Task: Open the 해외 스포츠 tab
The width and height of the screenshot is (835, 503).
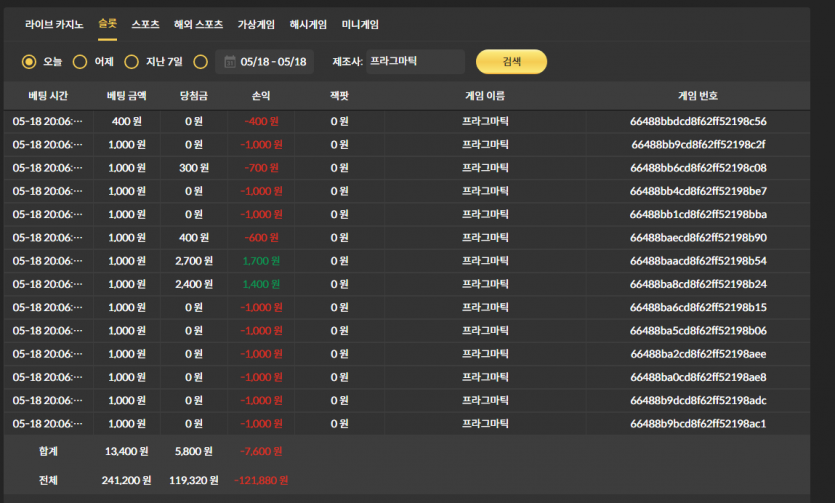Action: [x=198, y=24]
